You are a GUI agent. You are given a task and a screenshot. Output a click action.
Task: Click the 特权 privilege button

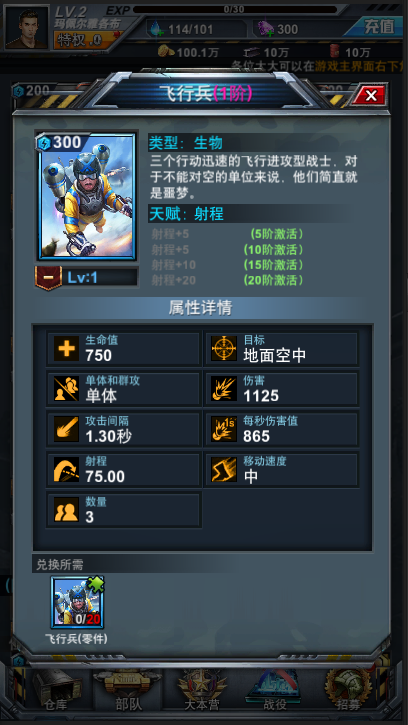pyautogui.click(x=87, y=41)
